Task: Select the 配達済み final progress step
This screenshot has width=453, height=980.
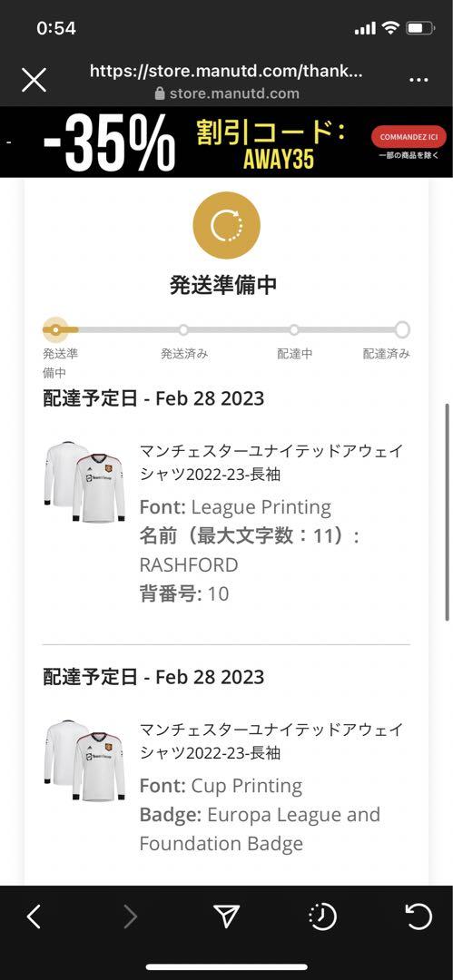Action: (403, 329)
